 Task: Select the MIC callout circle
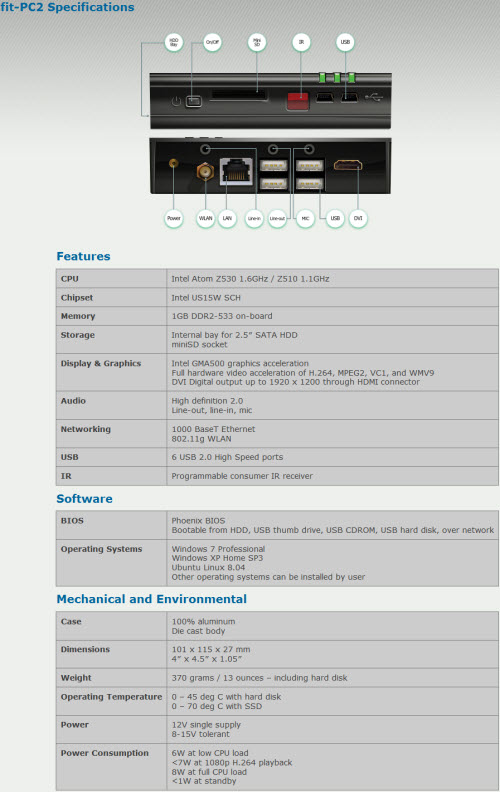point(305,219)
